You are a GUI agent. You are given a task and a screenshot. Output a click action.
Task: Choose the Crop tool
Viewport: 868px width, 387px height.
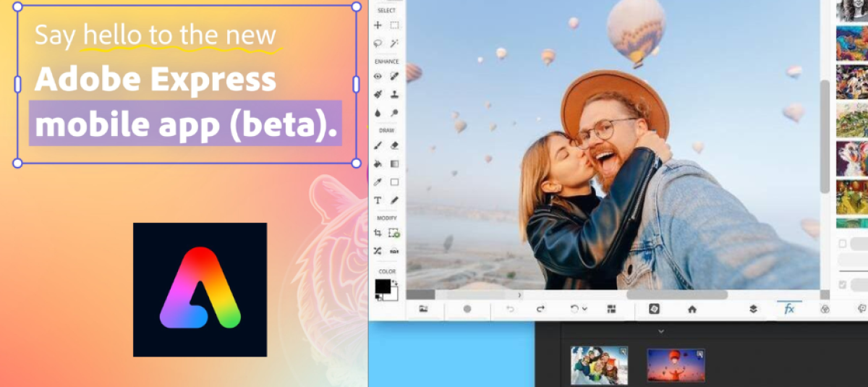pyautogui.click(x=378, y=233)
